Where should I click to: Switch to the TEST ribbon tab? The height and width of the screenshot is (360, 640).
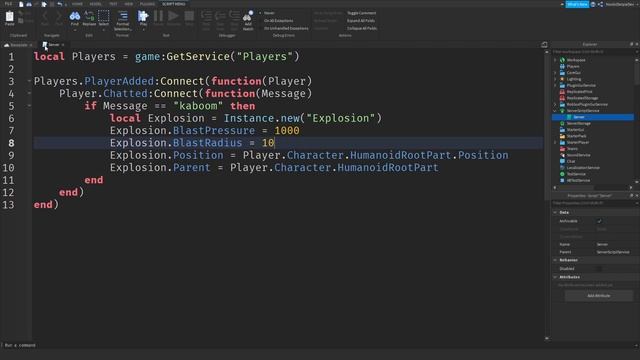click(113, 4)
